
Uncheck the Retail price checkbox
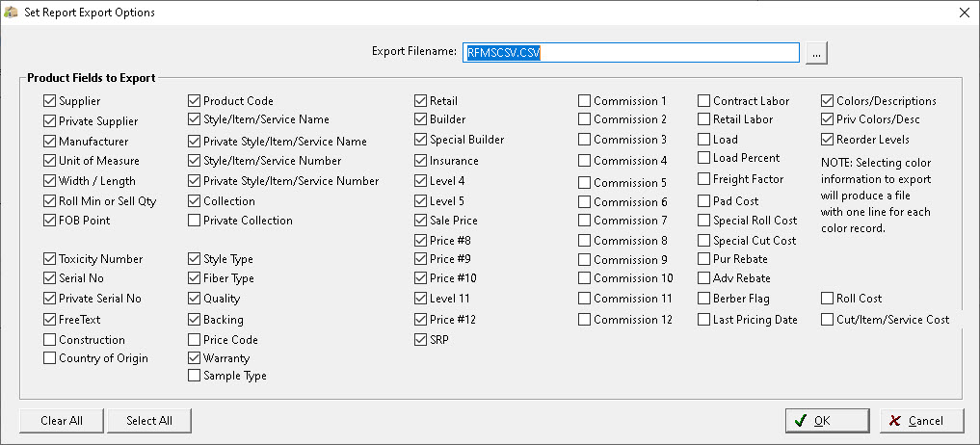click(x=421, y=100)
